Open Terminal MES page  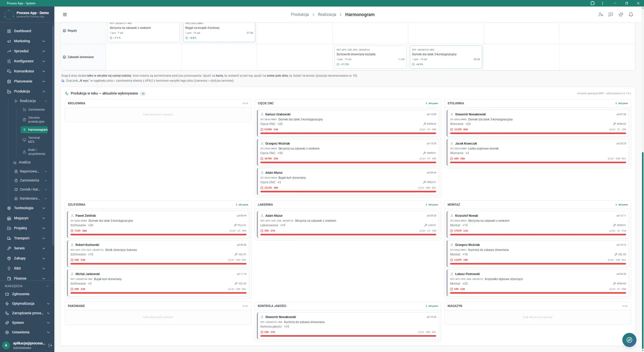pyautogui.click(x=35, y=140)
